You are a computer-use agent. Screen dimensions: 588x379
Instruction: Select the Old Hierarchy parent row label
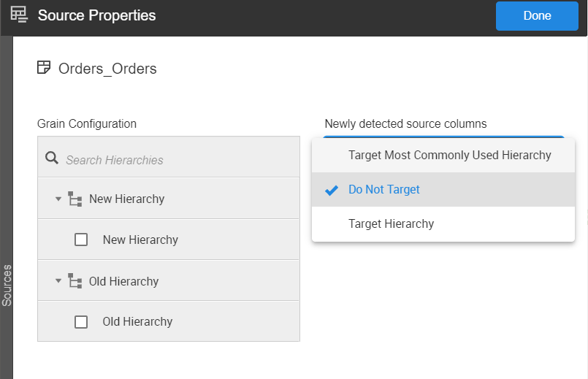click(x=123, y=281)
